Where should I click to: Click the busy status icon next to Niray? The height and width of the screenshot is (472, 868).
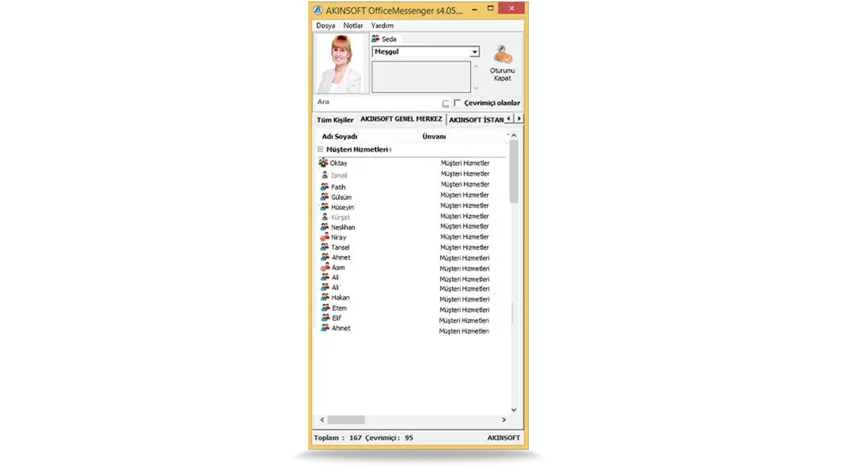[325, 237]
